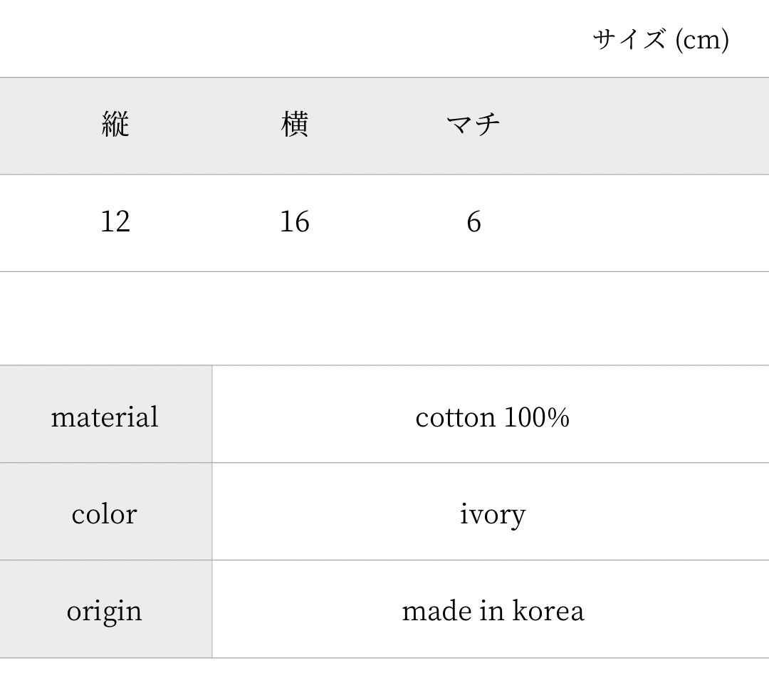The width and height of the screenshot is (769, 700).
Task: Select the material row label
Action: [x=105, y=417]
